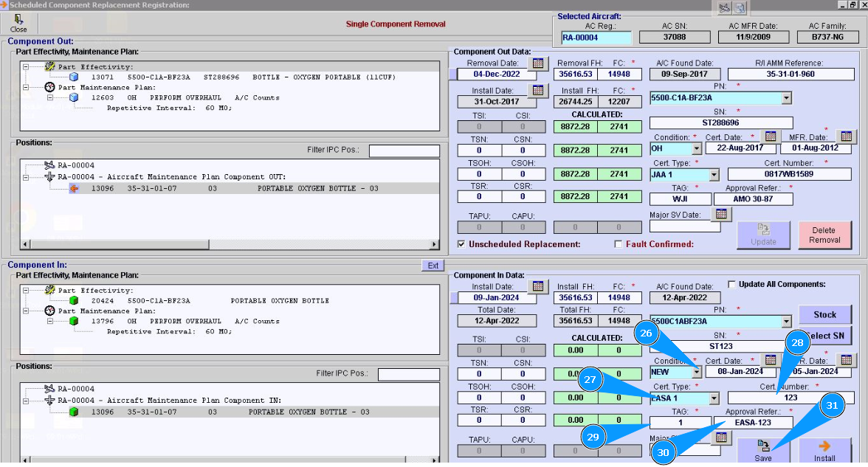The image size is (868, 467).
Task: Open Component Out Install Date calendar
Action: click(538, 91)
